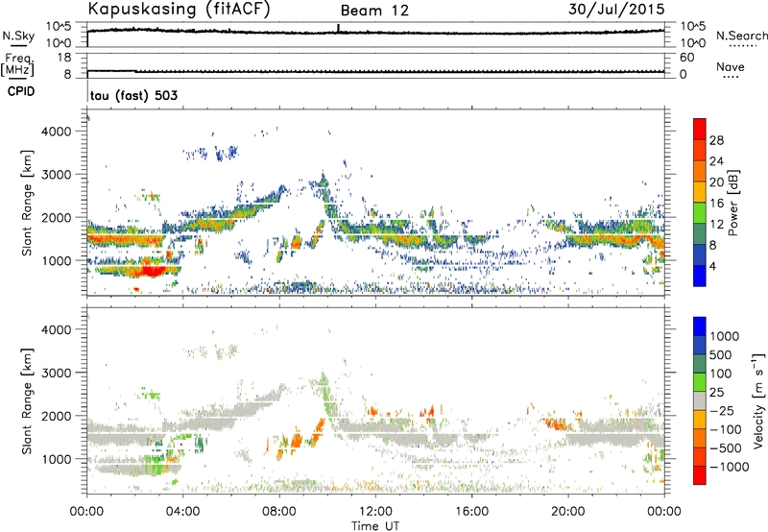Image resolution: width=768 pixels, height=532 pixels.
Task: Click the "20:00" time axis label
Action: (x=568, y=512)
